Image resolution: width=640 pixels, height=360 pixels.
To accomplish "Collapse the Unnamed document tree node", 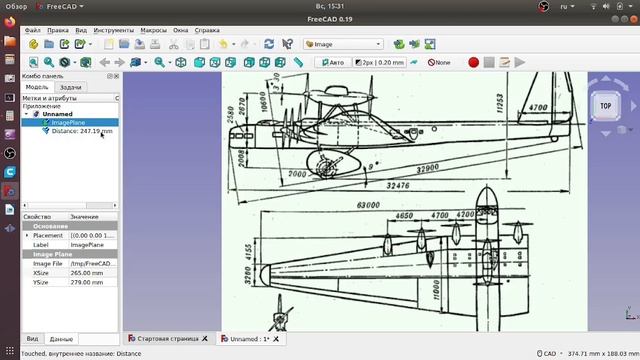I will pyautogui.click(x=27, y=114).
